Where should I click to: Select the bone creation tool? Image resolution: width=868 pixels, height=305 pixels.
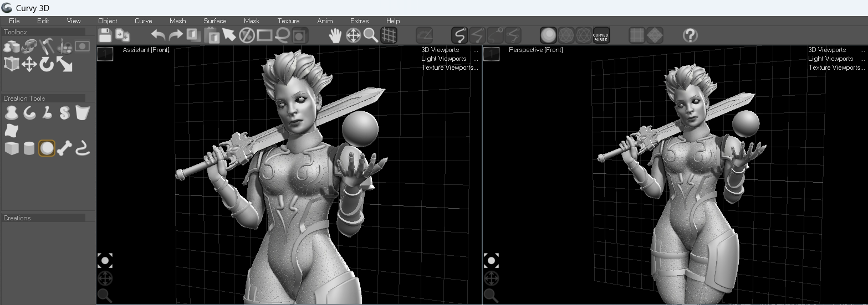click(x=64, y=148)
